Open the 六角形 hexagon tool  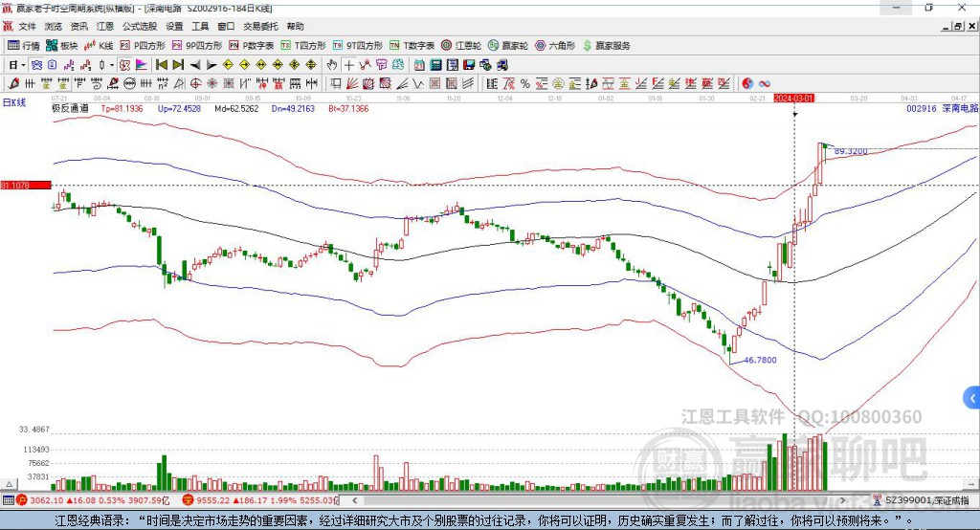pos(555,46)
